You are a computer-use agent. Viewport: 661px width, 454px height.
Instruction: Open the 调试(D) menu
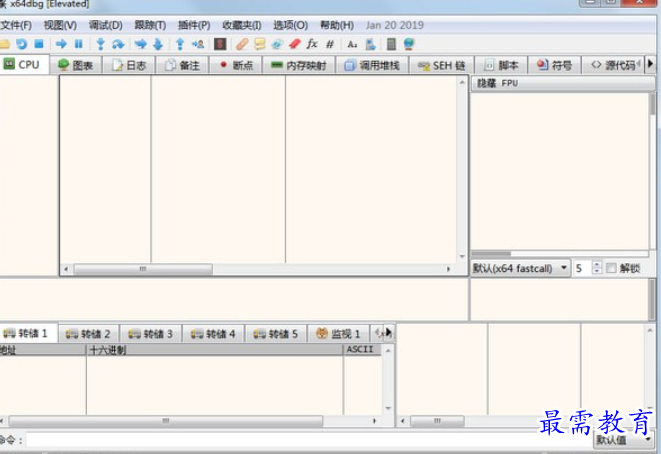pos(105,25)
